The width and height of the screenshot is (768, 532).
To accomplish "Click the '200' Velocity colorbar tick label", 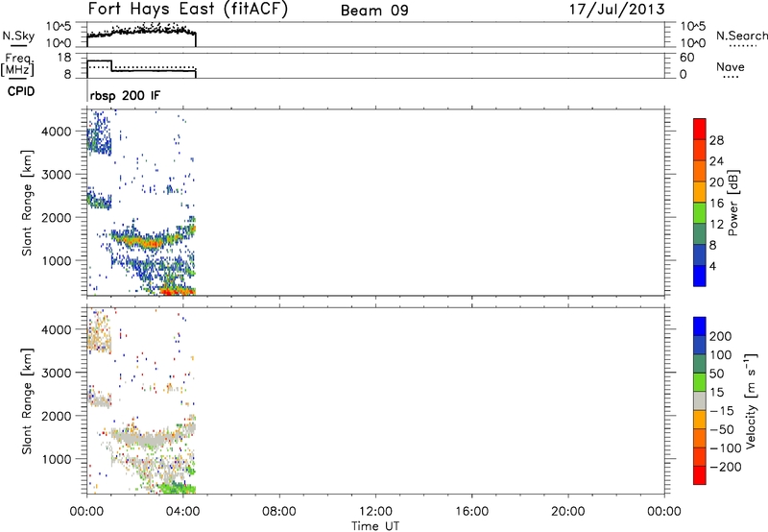I will point(721,336).
